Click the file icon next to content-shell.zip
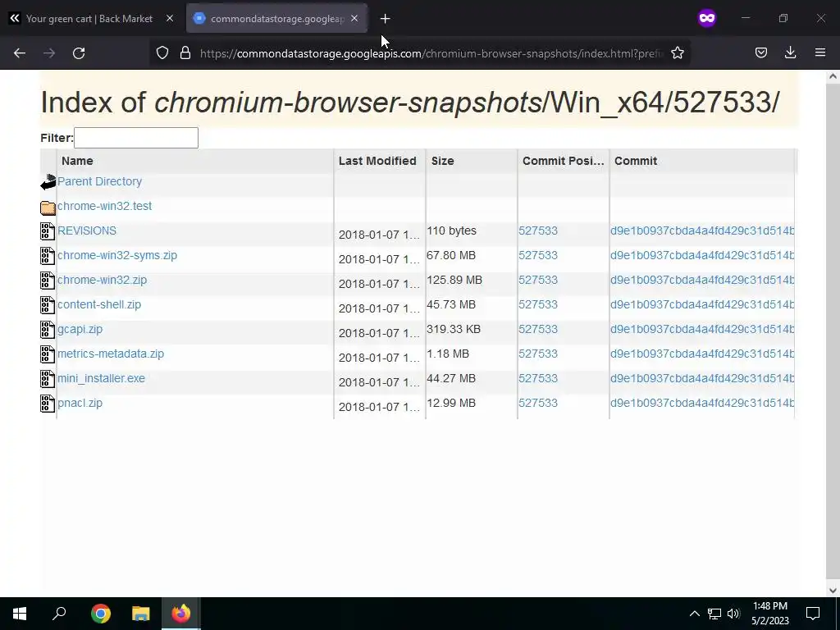Viewport: 840px width, 630px height. point(48,305)
